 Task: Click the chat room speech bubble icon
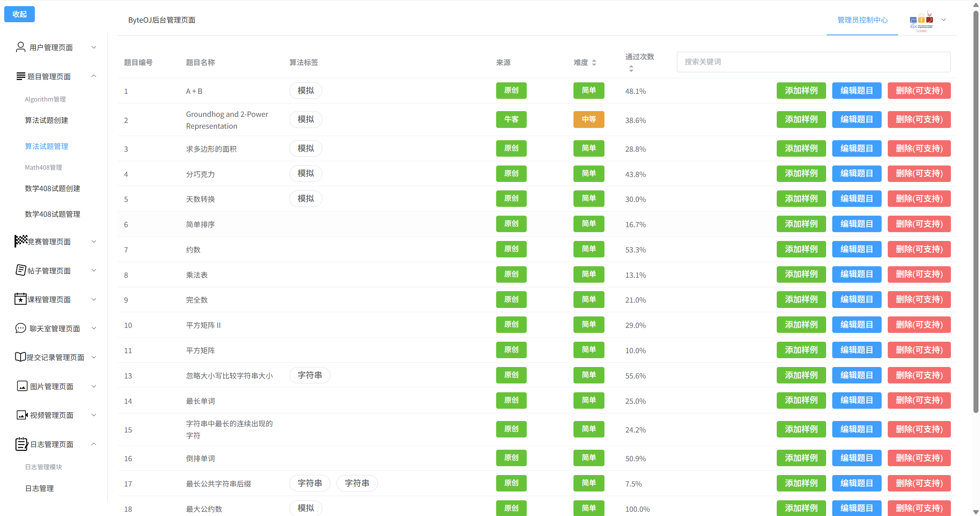click(21, 328)
